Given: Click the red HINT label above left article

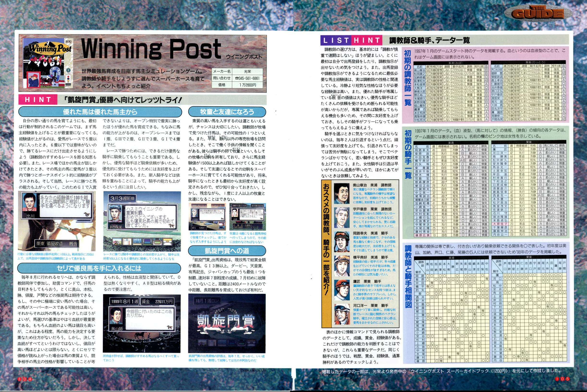Looking at the screenshot, I should [x=38, y=100].
